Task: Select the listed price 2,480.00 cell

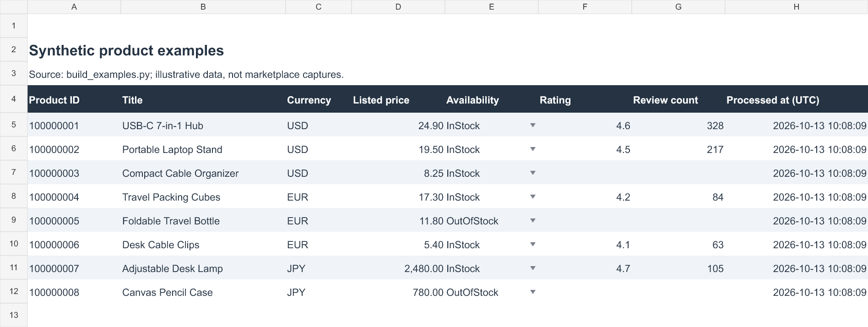Action: (x=398, y=268)
